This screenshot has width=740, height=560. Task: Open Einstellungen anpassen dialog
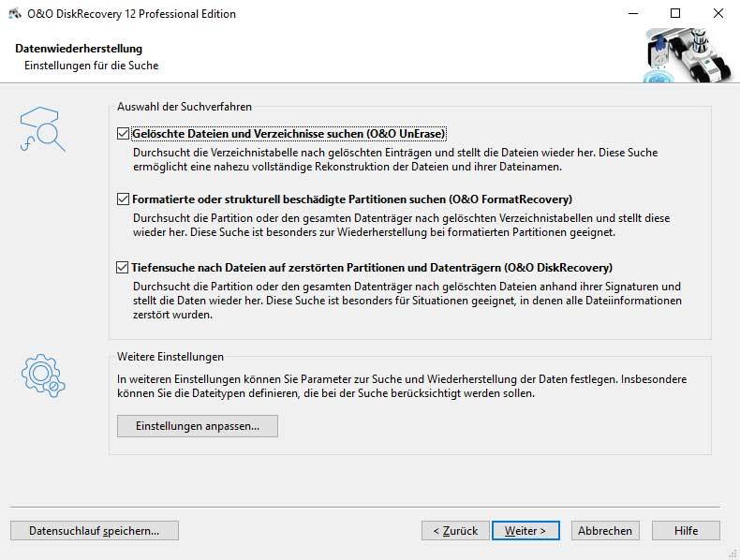click(x=198, y=426)
